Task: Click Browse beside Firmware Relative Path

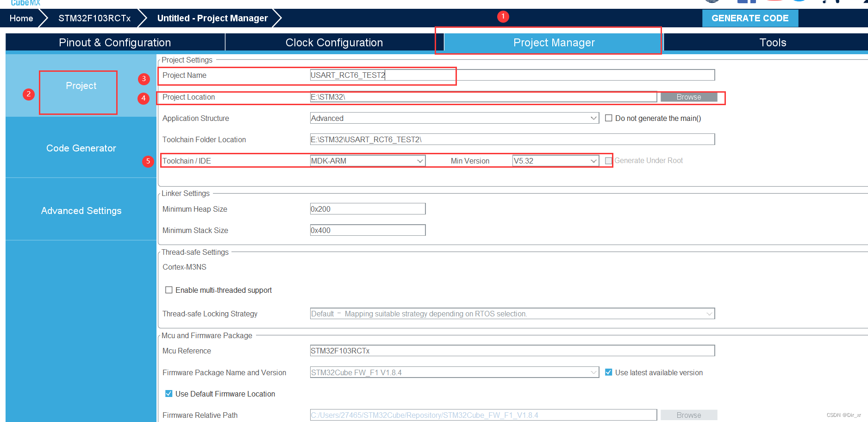Action: coord(689,415)
